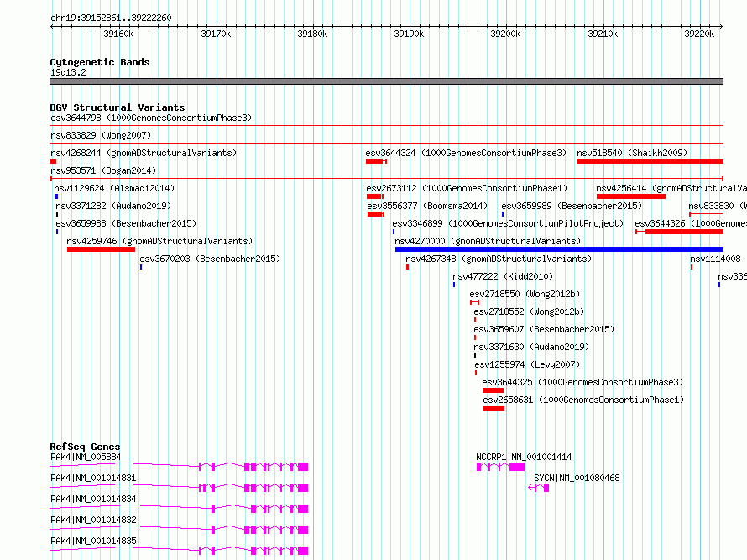747x560 pixels.
Task: Click the PAK4|NM_005884 gene label
Action: click(x=86, y=457)
